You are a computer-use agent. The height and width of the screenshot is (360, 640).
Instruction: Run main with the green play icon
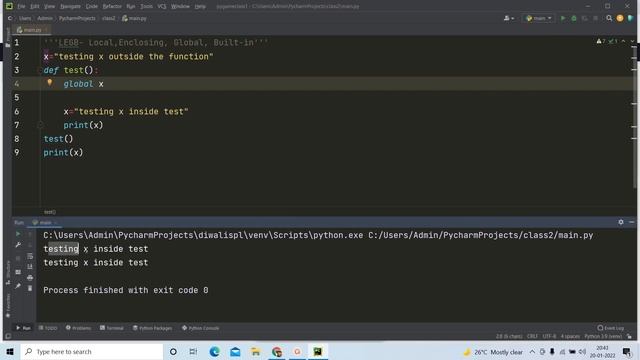click(x=563, y=18)
